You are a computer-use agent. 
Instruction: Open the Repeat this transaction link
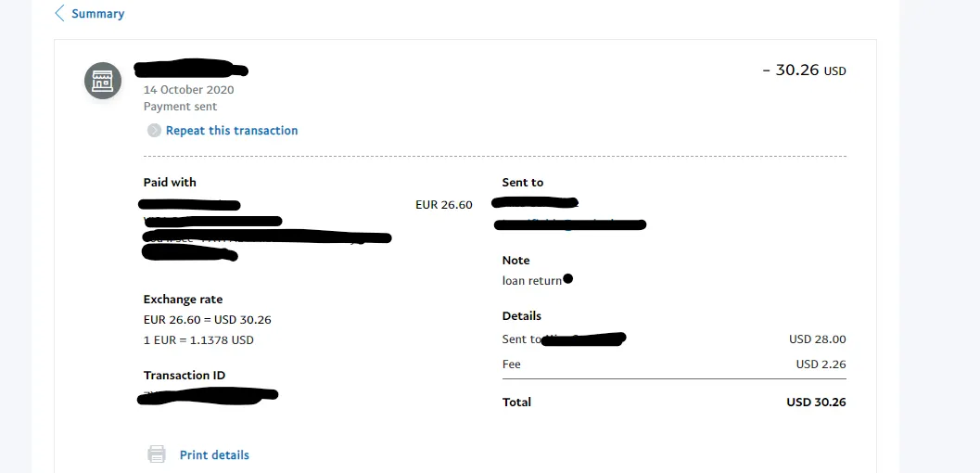tap(232, 131)
